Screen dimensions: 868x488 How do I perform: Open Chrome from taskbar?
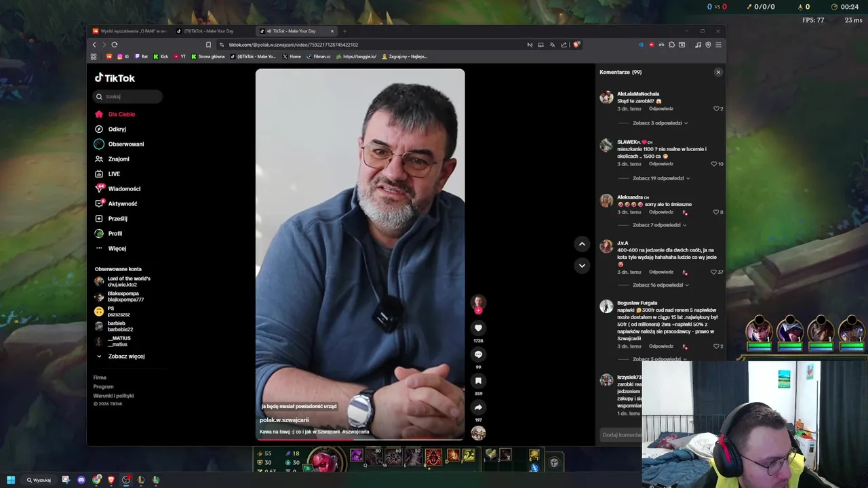tap(97, 480)
